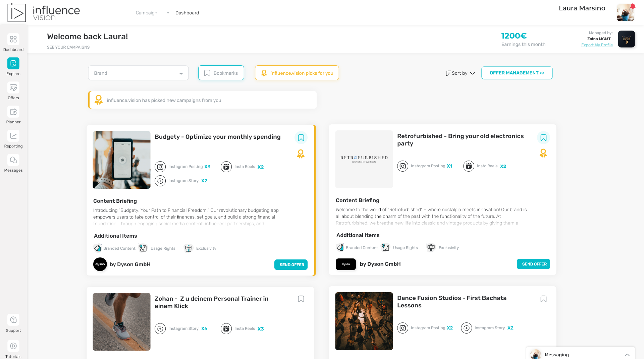Open Messages in the sidebar

pyautogui.click(x=13, y=160)
